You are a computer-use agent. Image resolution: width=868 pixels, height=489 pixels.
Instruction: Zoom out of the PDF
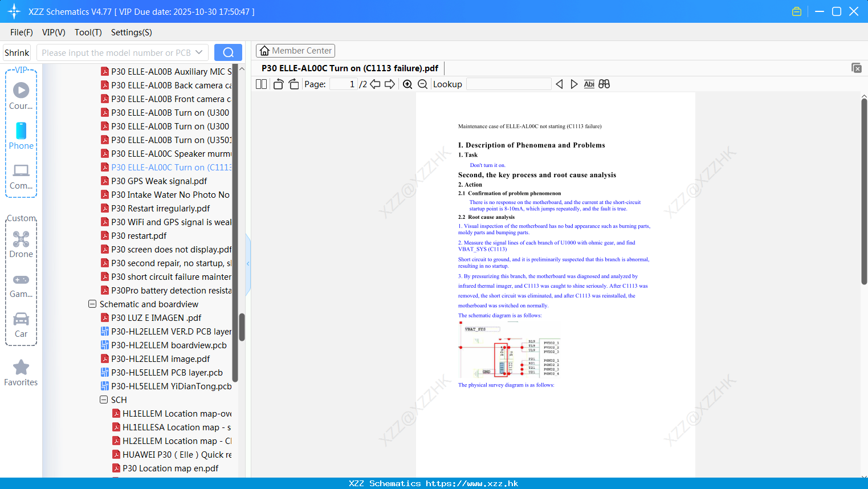422,84
